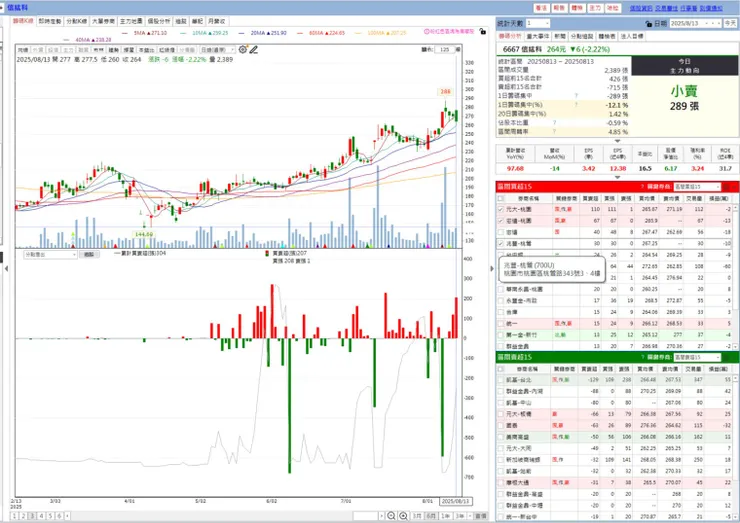This screenshot has width=740, height=523.
Task: Toggle the 兆豐-桃鶯 broker checkbox
Action: 501,244
